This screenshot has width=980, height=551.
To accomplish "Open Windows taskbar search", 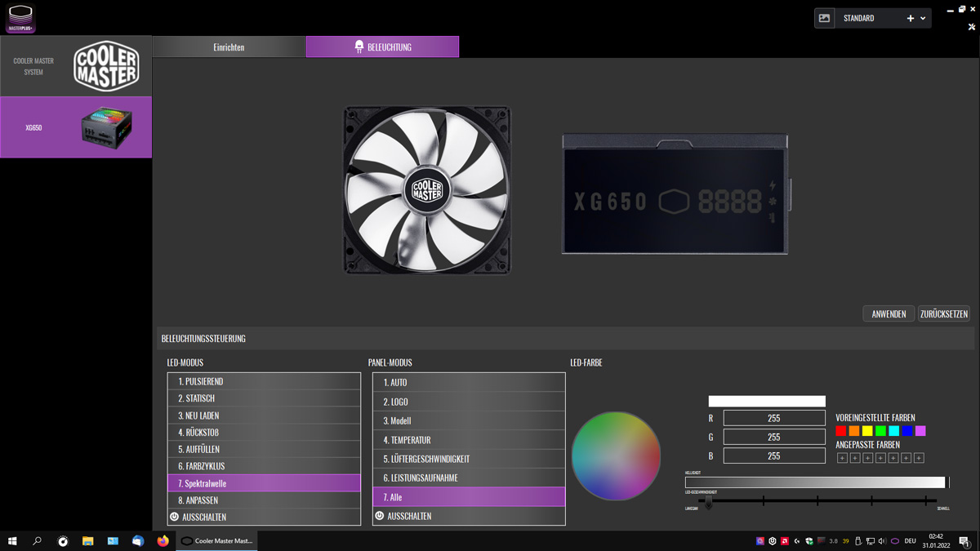I will pyautogui.click(x=37, y=540).
